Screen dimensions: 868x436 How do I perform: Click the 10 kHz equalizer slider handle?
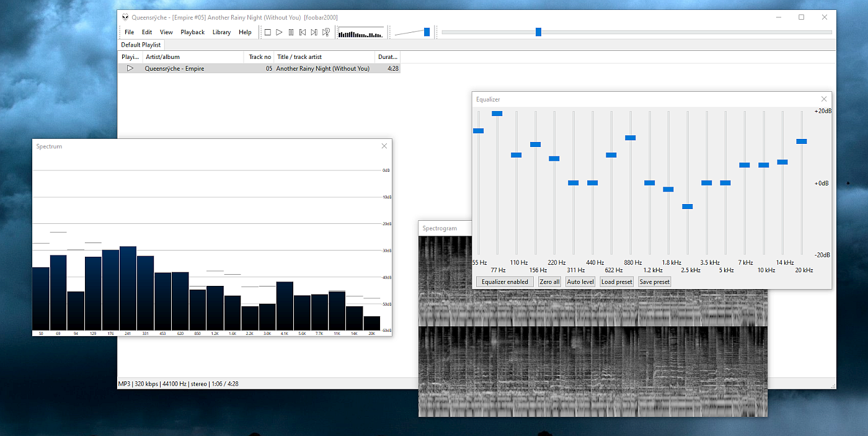(x=764, y=165)
